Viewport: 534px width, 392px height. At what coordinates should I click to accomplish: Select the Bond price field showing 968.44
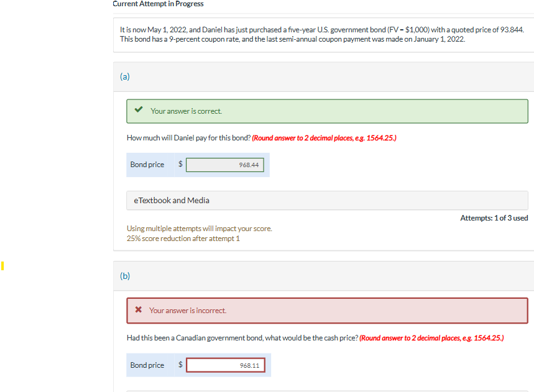(225, 164)
